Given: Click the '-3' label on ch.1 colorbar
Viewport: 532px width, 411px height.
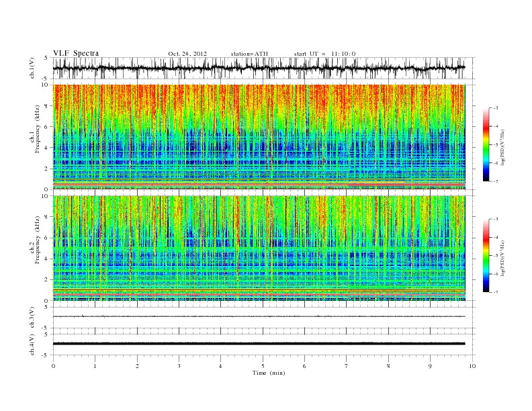Looking at the screenshot, I should pyautogui.click(x=495, y=108).
